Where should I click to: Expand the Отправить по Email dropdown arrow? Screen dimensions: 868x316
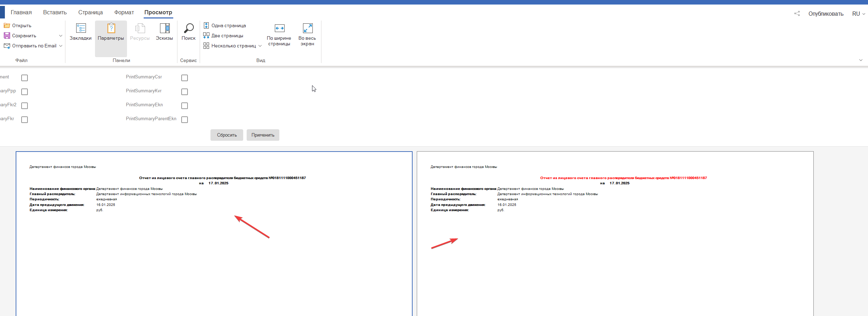point(61,46)
